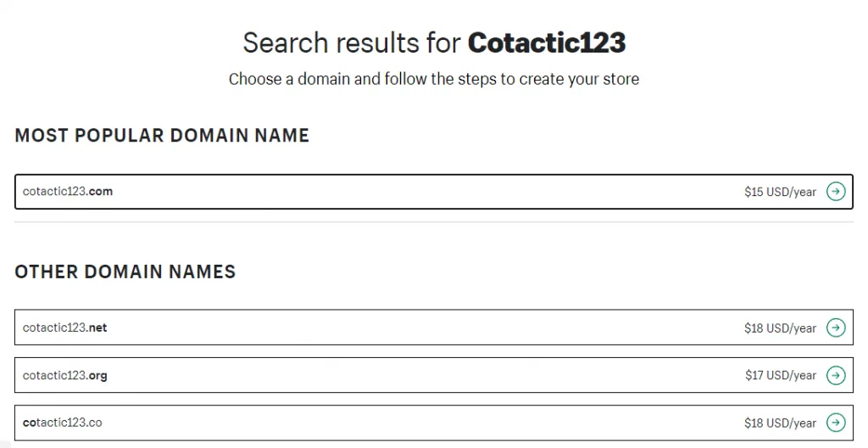Click the arrow icon for cotactic123.com
This screenshot has width=868, height=448.
coord(836,192)
